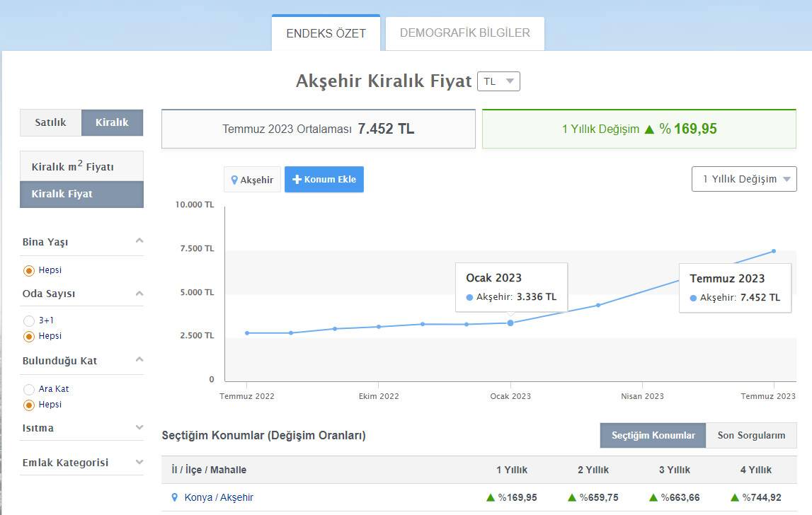Open the TL currency dropdown

499,81
